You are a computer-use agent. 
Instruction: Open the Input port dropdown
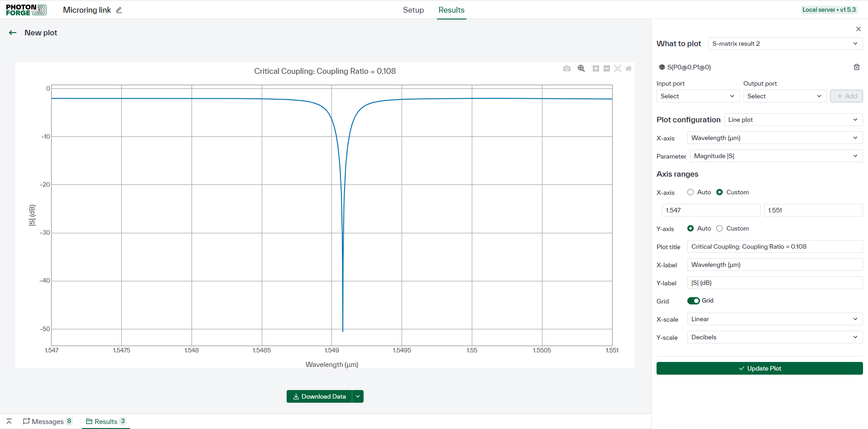click(698, 96)
